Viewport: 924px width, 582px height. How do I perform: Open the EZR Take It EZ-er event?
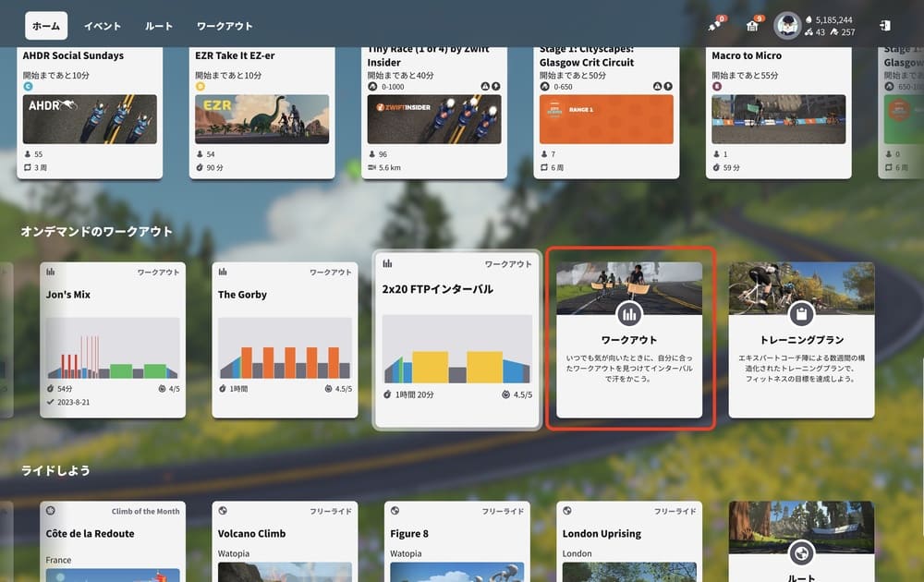pyautogui.click(x=261, y=112)
